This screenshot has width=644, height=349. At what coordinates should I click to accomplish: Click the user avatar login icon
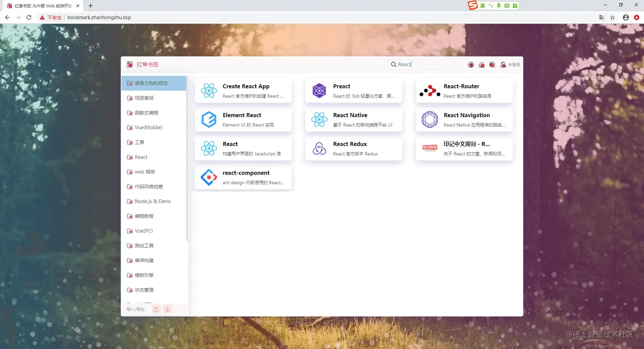pos(503,65)
